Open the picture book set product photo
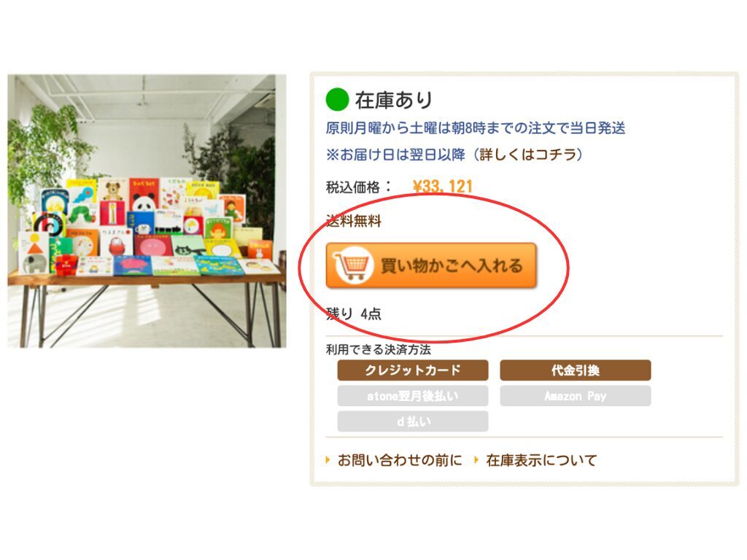 click(147, 211)
